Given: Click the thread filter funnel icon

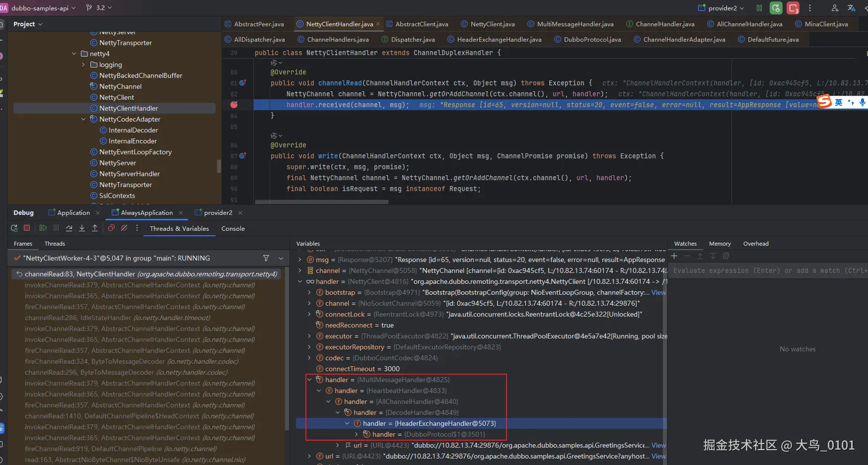Looking at the screenshot, I should 266,258.
